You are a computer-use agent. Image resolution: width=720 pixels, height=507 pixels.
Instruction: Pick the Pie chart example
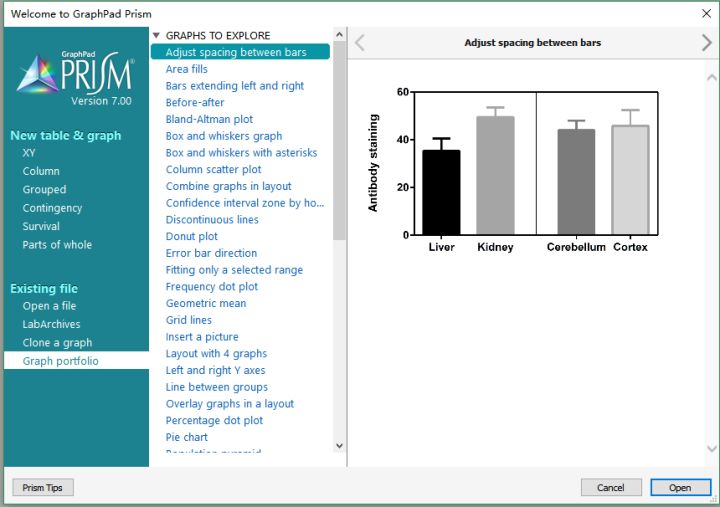coord(186,437)
